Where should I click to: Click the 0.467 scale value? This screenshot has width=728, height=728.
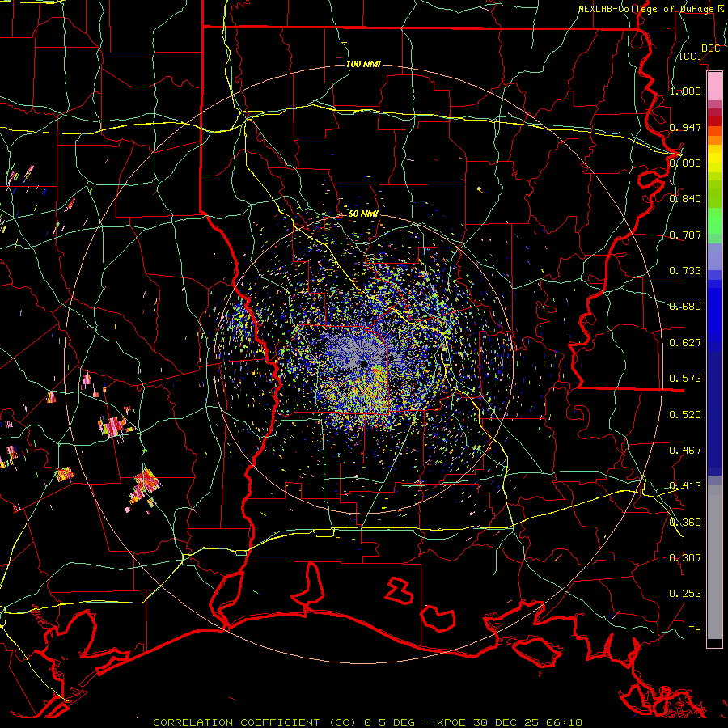coord(685,451)
